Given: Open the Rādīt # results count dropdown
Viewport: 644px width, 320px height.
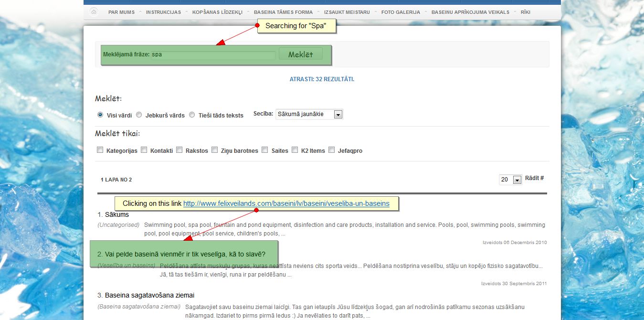Looking at the screenshot, I should click(510, 180).
